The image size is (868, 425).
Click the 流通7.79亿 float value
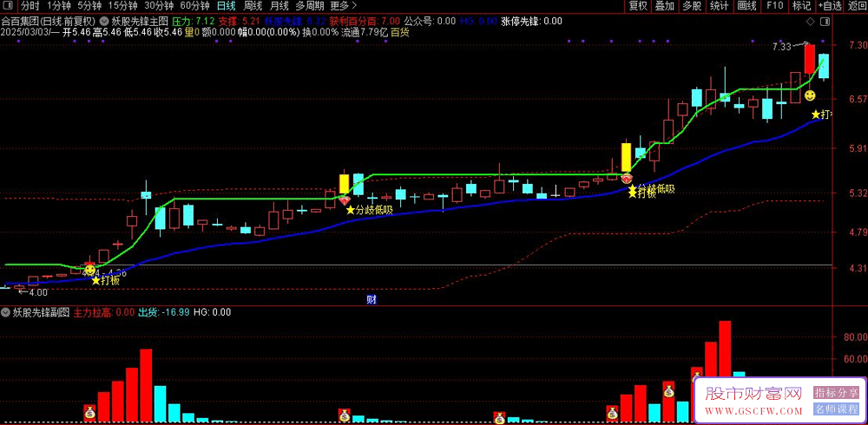click(365, 32)
